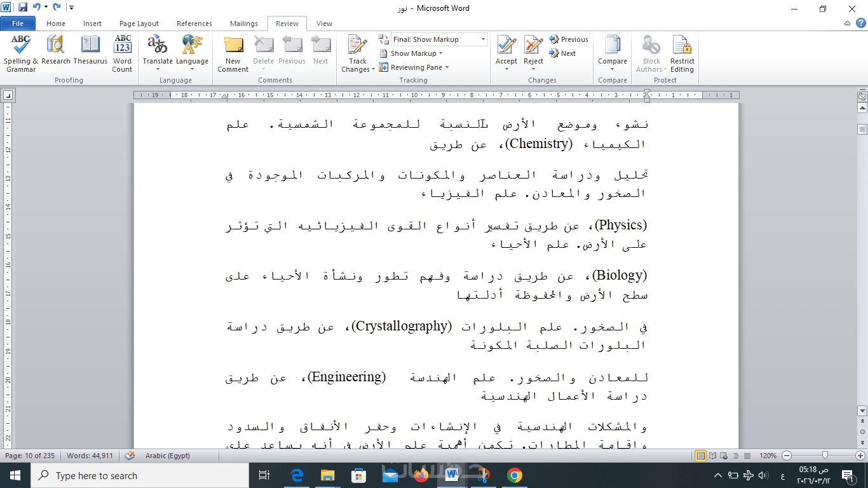The image size is (868, 488).
Task: Open the File tab
Action: (x=18, y=24)
